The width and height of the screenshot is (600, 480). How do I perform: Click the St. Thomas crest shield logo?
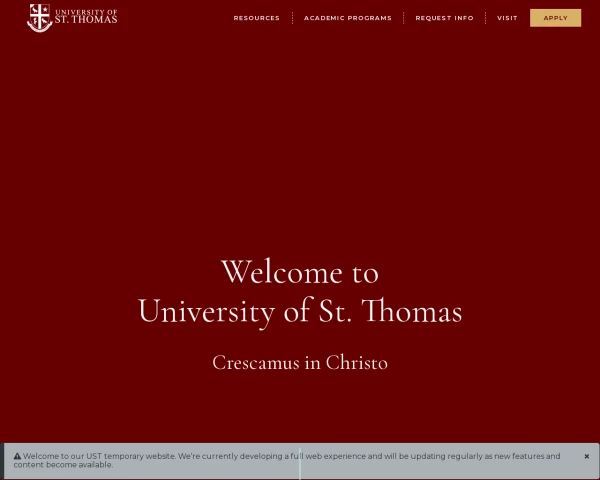click(39, 17)
